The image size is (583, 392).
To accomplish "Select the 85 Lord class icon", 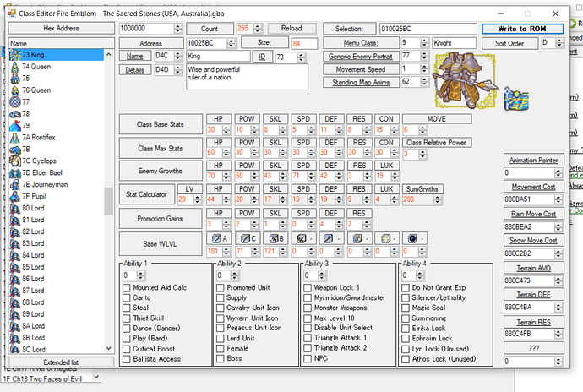I will click(15, 267).
